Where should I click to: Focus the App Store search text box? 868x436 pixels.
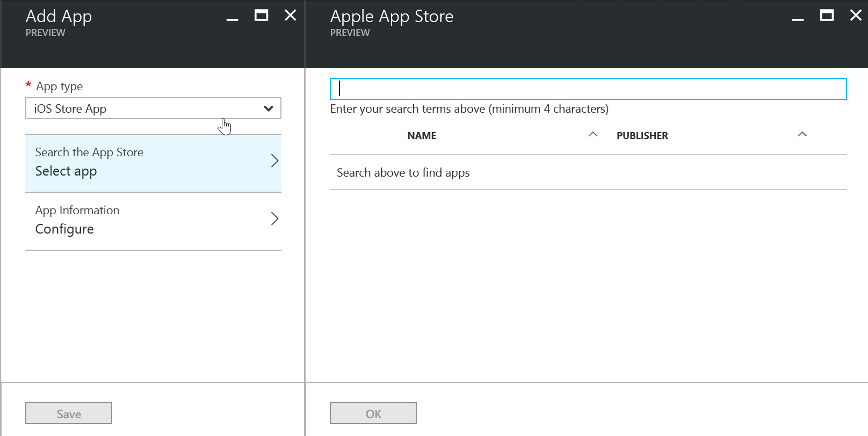pos(588,89)
